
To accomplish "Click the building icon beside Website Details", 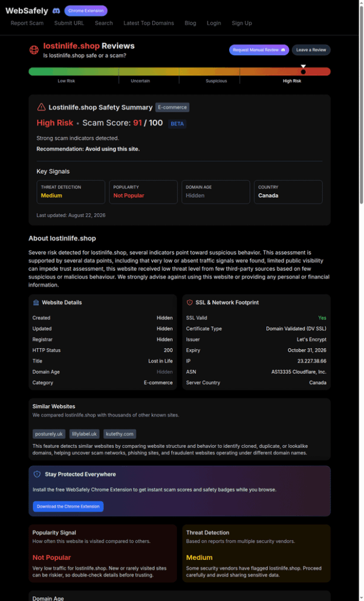I will [x=36, y=302].
